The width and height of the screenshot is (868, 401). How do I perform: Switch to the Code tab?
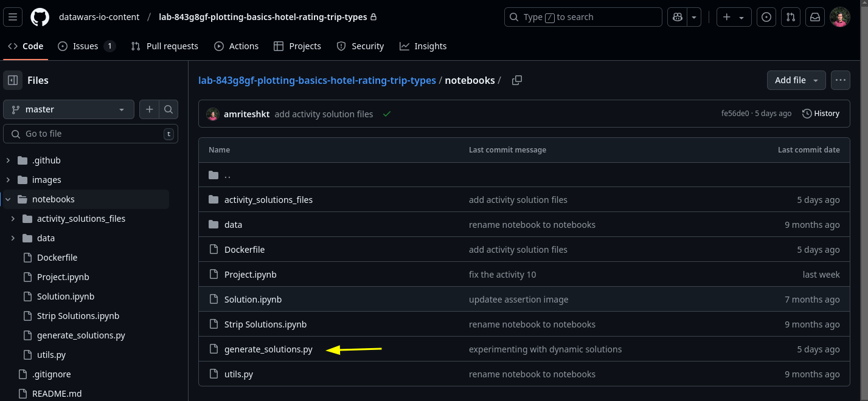pyautogui.click(x=26, y=46)
